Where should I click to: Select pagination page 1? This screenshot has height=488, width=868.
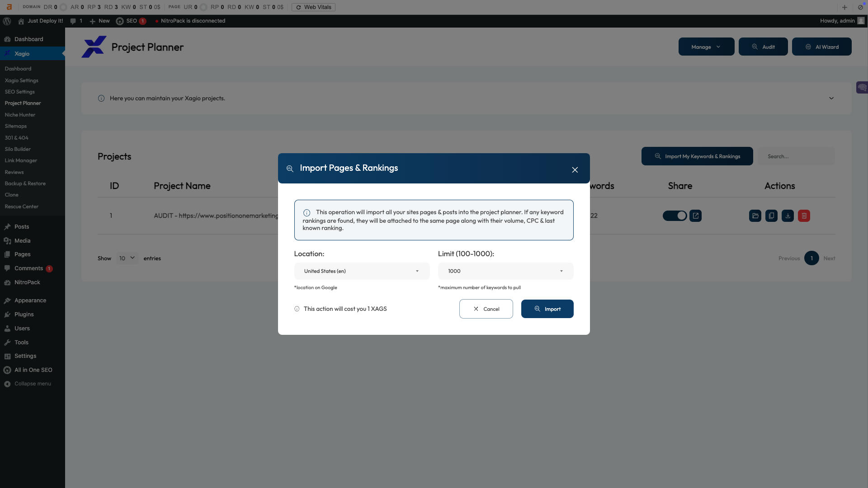click(811, 258)
